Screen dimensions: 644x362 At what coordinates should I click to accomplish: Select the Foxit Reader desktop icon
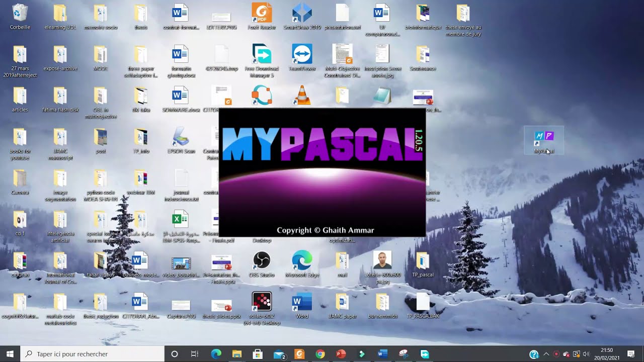point(262,17)
